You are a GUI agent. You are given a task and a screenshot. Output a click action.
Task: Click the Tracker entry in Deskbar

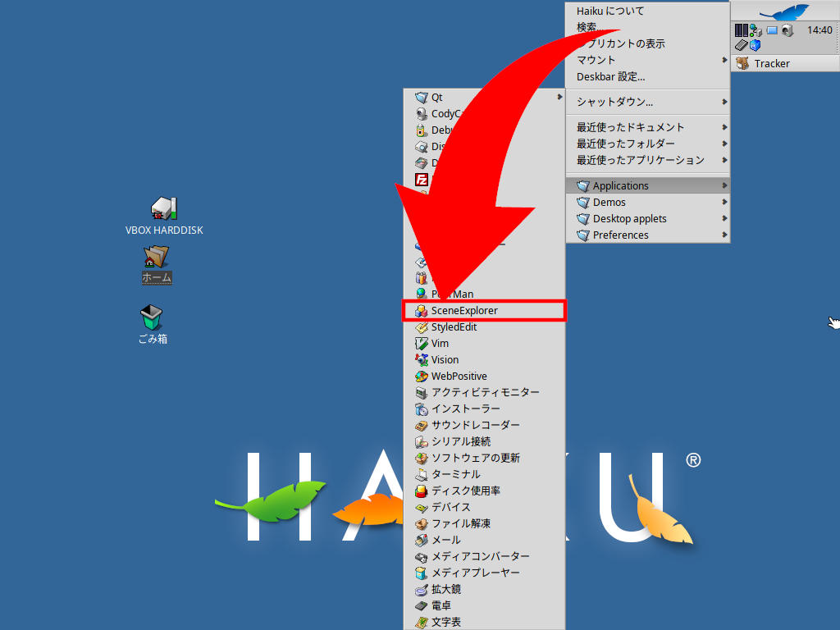785,63
